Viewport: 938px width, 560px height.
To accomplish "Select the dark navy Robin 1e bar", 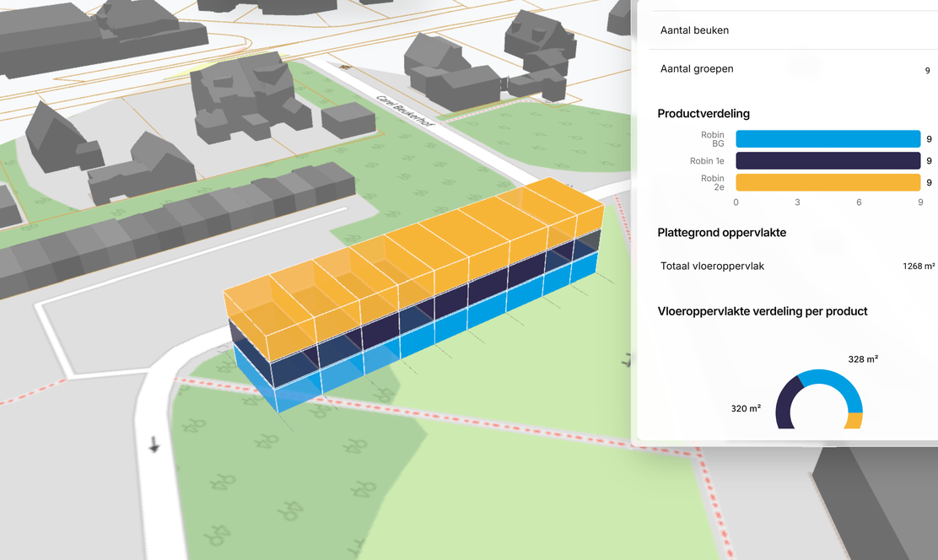I will coord(827,161).
